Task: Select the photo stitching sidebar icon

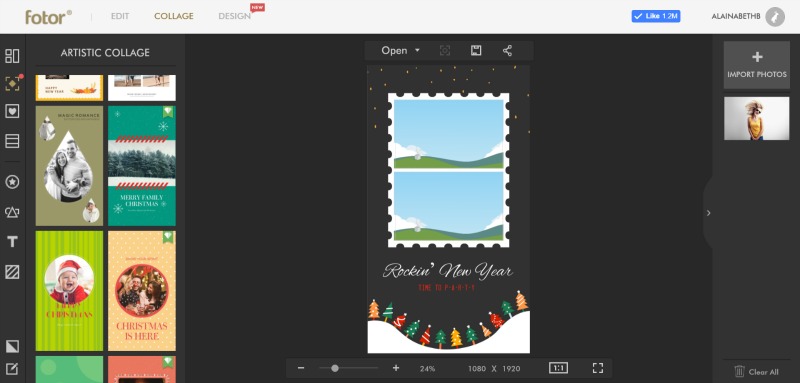Action: [x=12, y=141]
